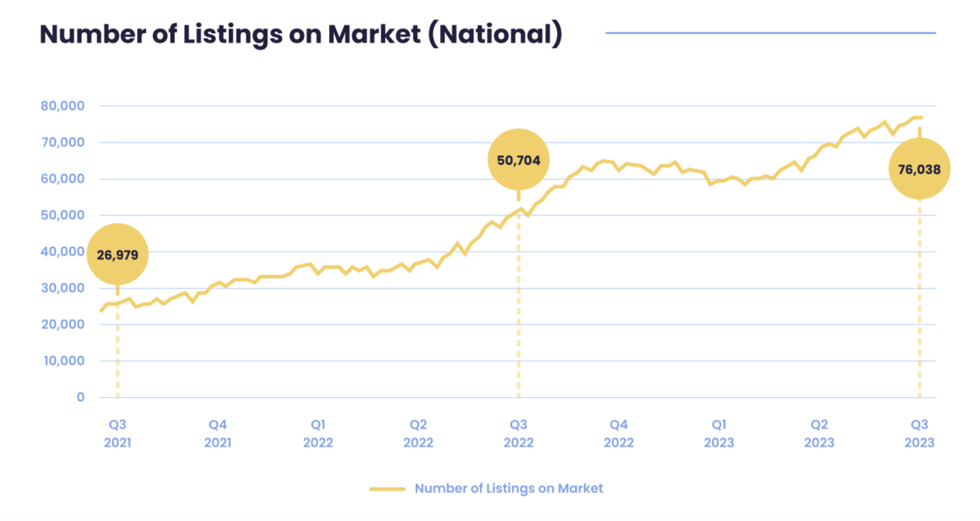Select the Q3 2023 axis label
This screenshot has width=980, height=521.
tap(919, 433)
